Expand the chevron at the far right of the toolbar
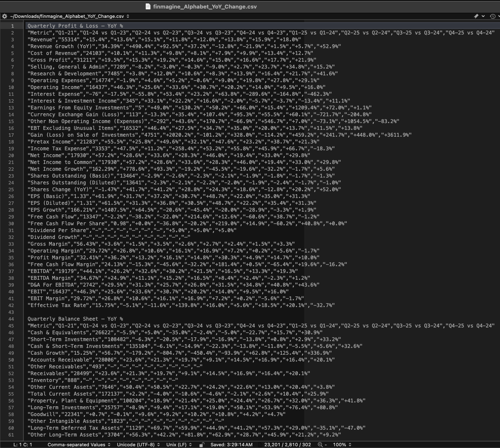Screen dimensions: 500x448 tap(498, 16)
